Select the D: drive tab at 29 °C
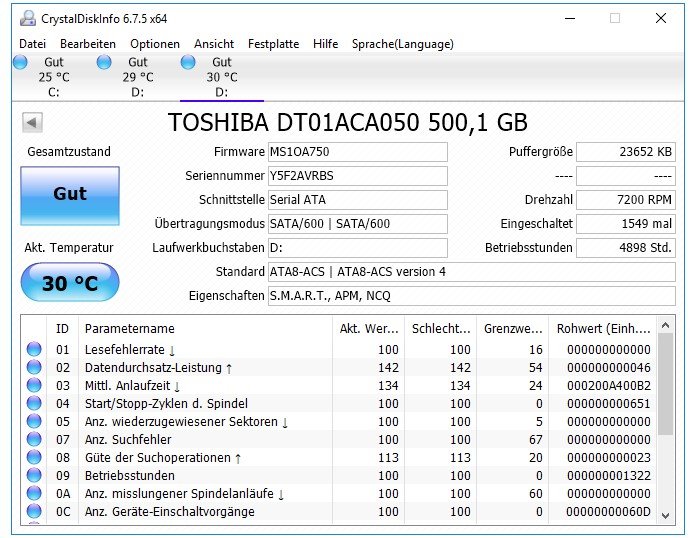 138,77
